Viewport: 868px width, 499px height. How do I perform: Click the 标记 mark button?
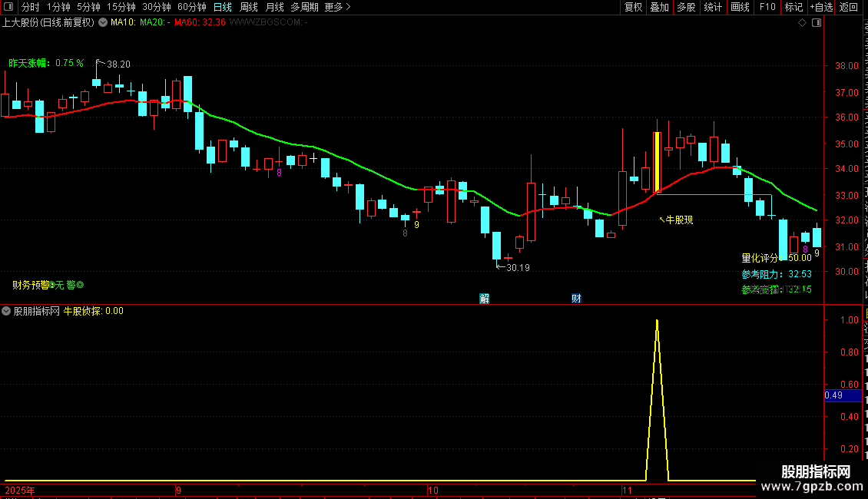[x=793, y=7]
